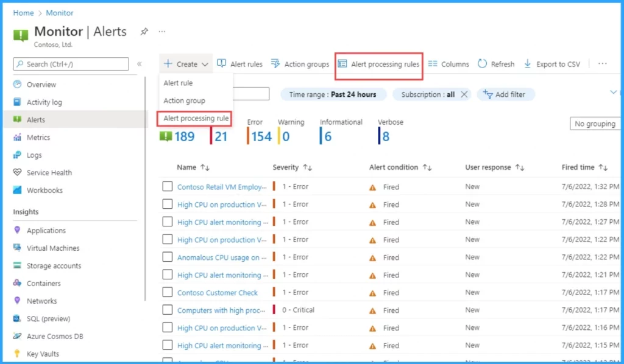Screen dimensions: 624x364
Task: Open Action groups from the toolbar
Action: [300, 64]
